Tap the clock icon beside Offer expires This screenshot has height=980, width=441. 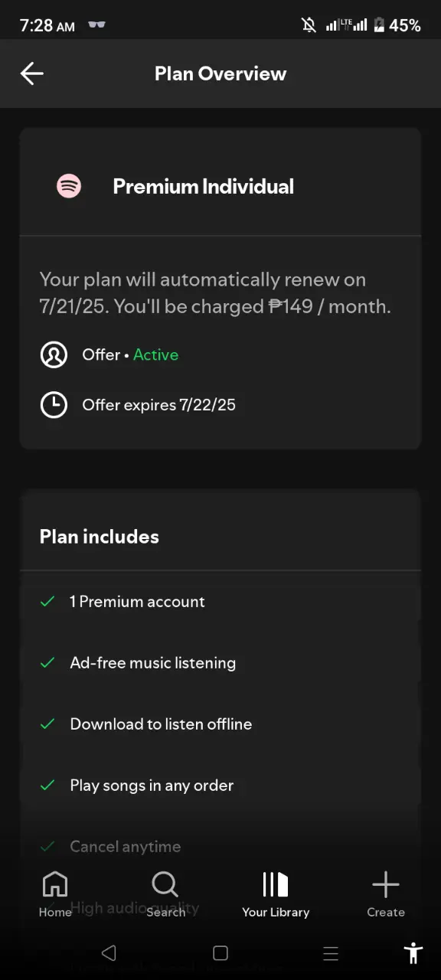54,405
